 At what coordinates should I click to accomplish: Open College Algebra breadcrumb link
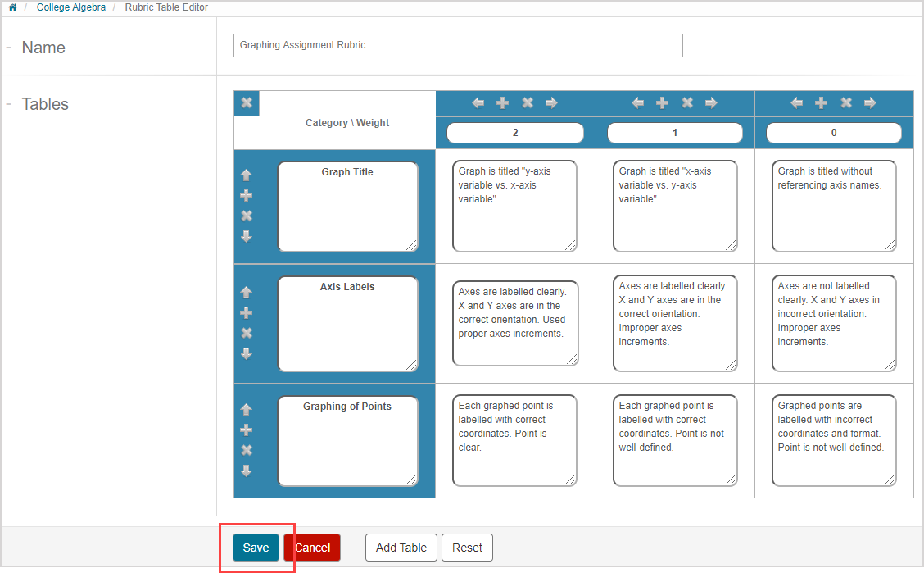[70, 7]
